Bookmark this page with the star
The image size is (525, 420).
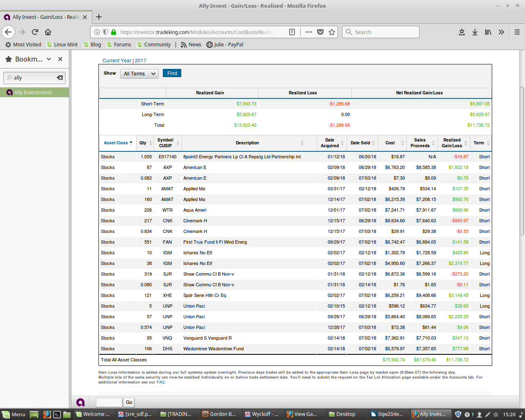coord(332,32)
